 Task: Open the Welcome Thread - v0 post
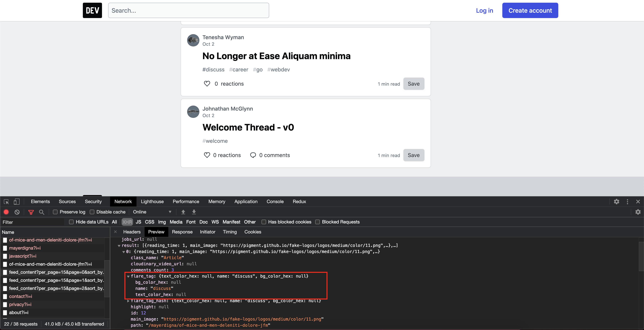pos(248,127)
